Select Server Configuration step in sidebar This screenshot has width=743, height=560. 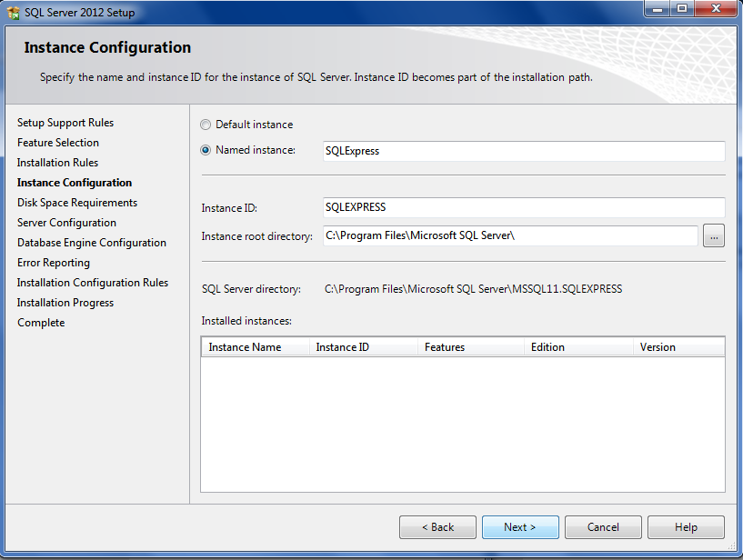(66, 223)
